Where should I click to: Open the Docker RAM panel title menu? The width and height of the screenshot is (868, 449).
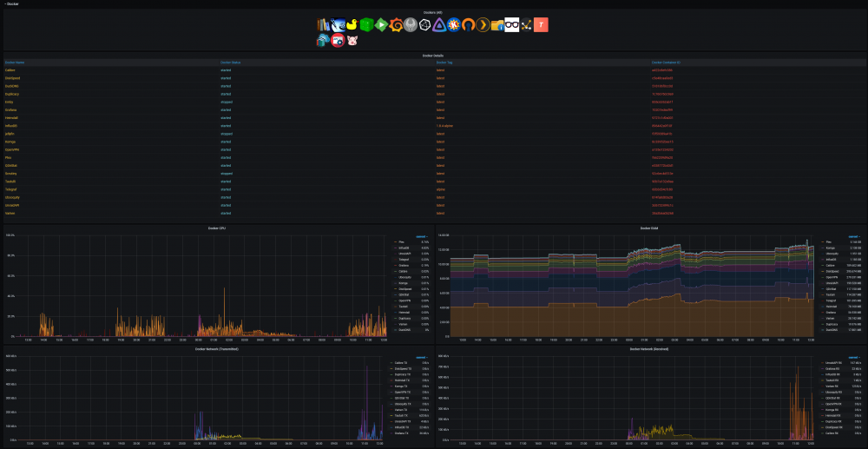(x=650, y=228)
